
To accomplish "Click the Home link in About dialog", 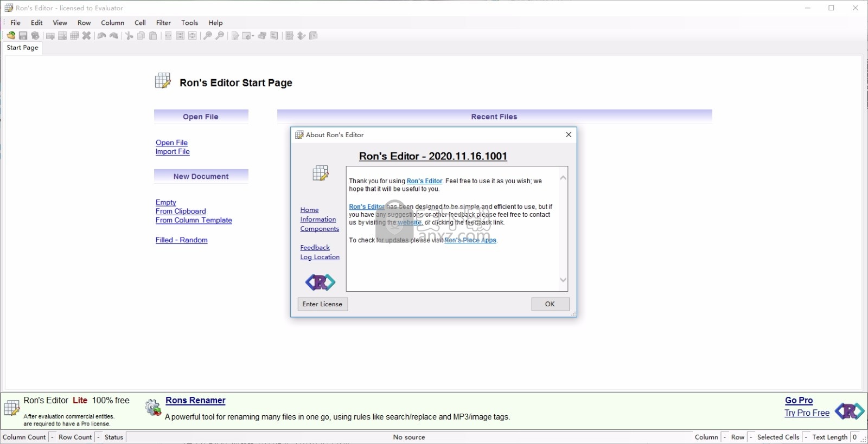I will coord(310,210).
